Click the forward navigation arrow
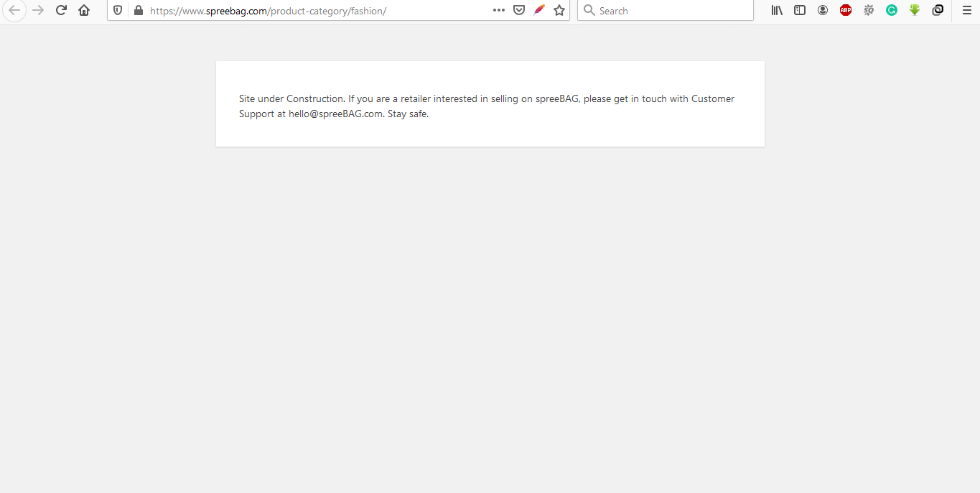The width and height of the screenshot is (980, 493). coord(38,10)
